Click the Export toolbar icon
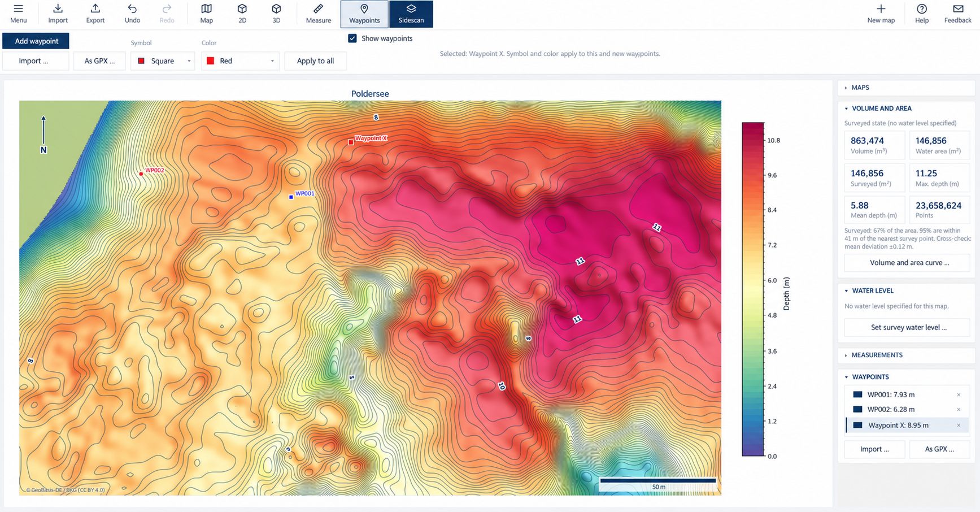This screenshot has height=512, width=980. click(95, 14)
